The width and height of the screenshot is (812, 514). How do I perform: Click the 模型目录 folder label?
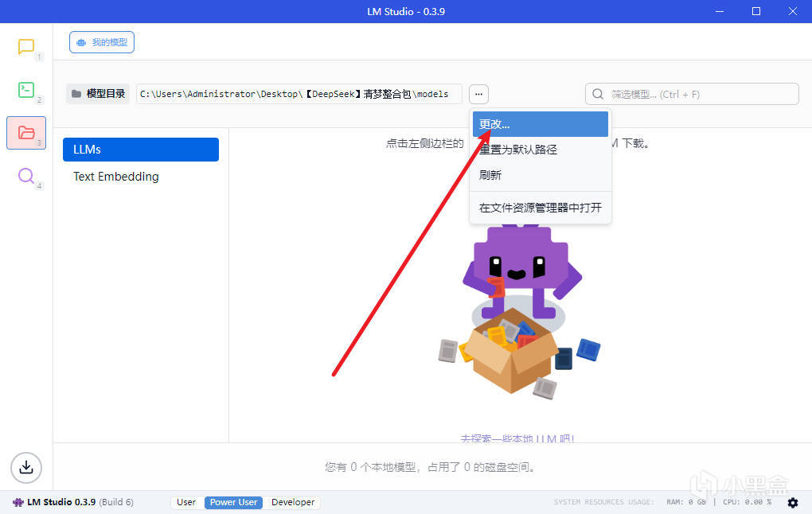(x=99, y=94)
